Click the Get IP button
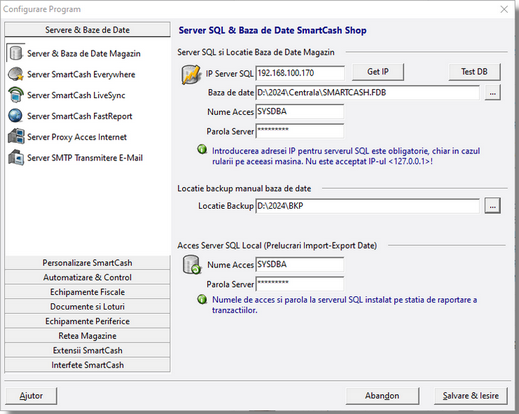Viewport: 519px width, 414px height. pyautogui.click(x=378, y=72)
